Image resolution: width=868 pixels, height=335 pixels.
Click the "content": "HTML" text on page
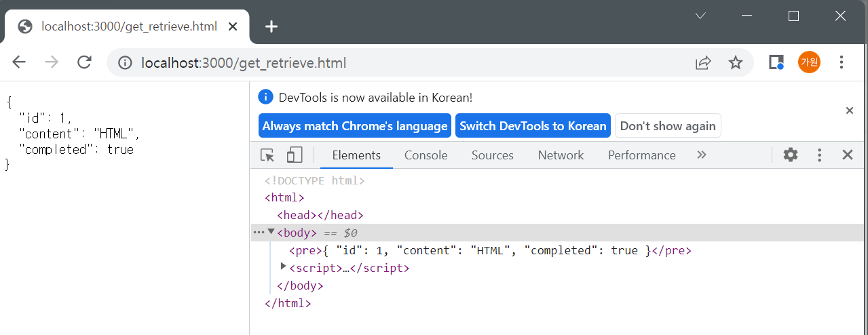coord(79,134)
